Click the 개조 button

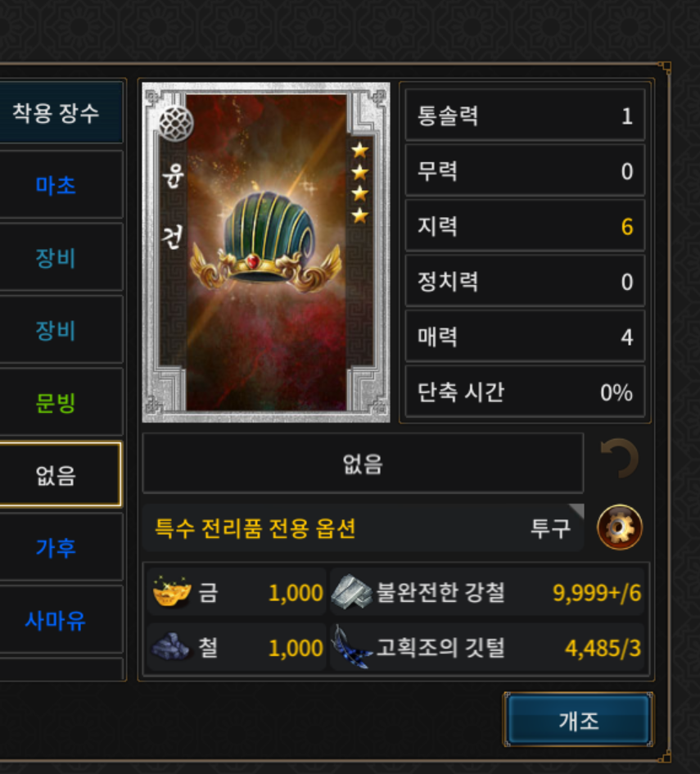(x=578, y=721)
